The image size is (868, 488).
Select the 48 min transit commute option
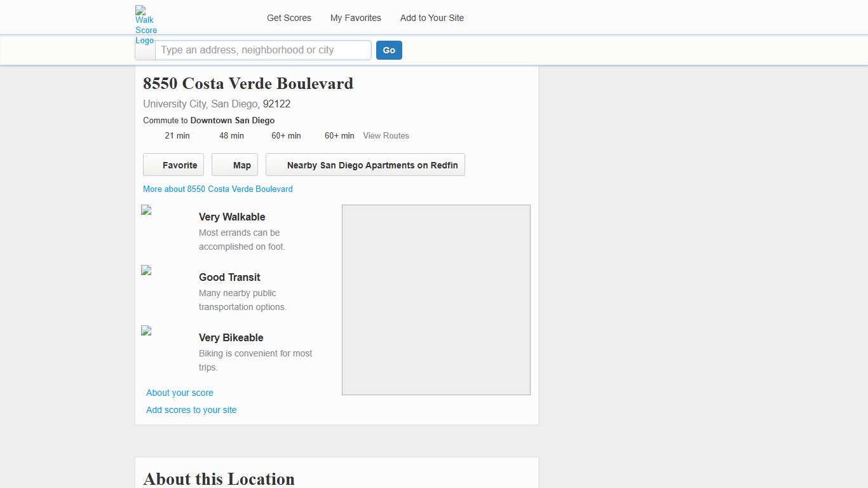click(231, 135)
